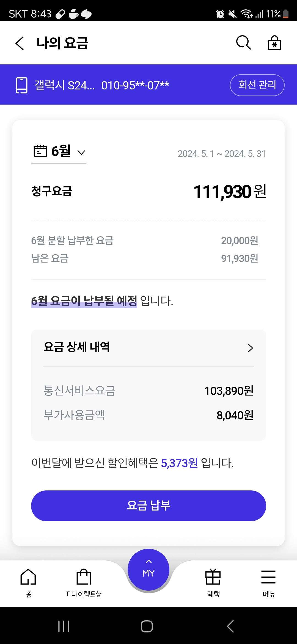
Task: Select the 부가사용금액 row
Action: click(148, 415)
